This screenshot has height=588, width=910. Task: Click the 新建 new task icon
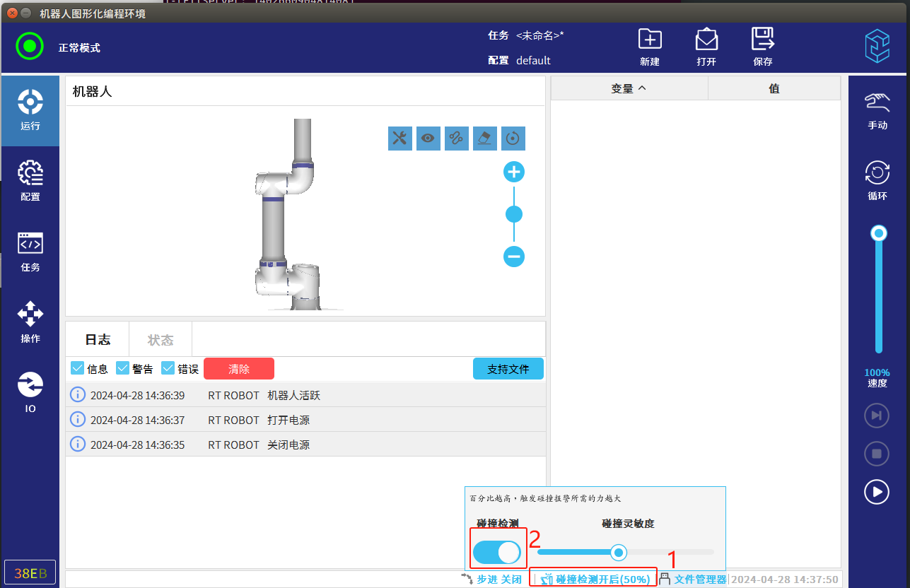(x=649, y=47)
